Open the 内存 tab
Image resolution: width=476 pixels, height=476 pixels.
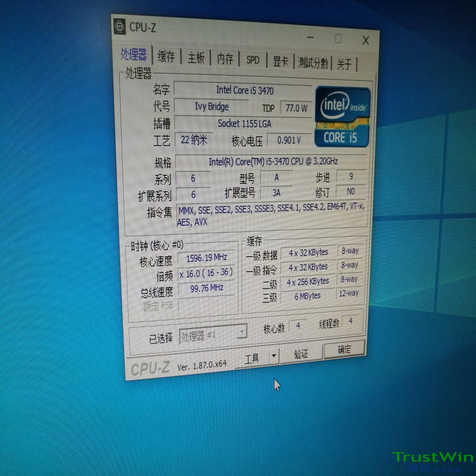click(x=225, y=59)
